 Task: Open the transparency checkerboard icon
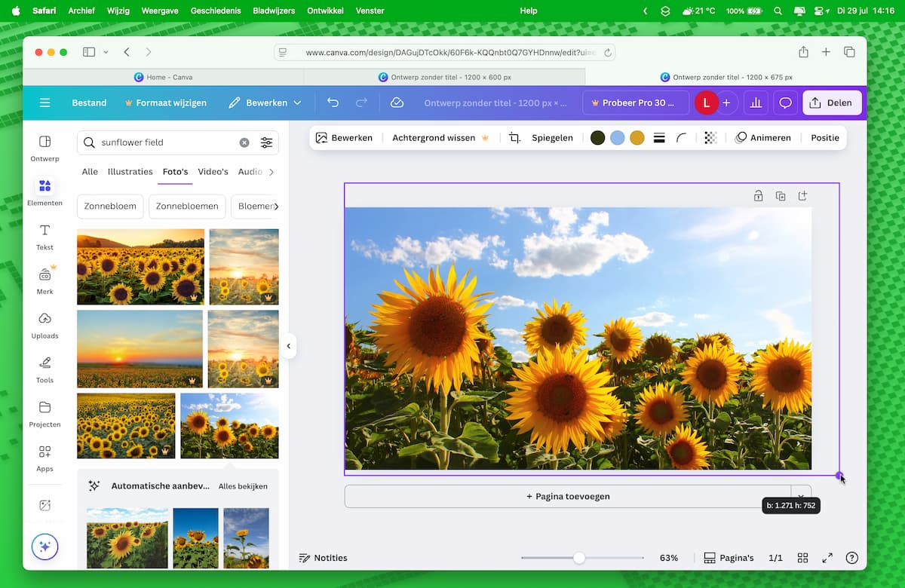click(x=710, y=138)
